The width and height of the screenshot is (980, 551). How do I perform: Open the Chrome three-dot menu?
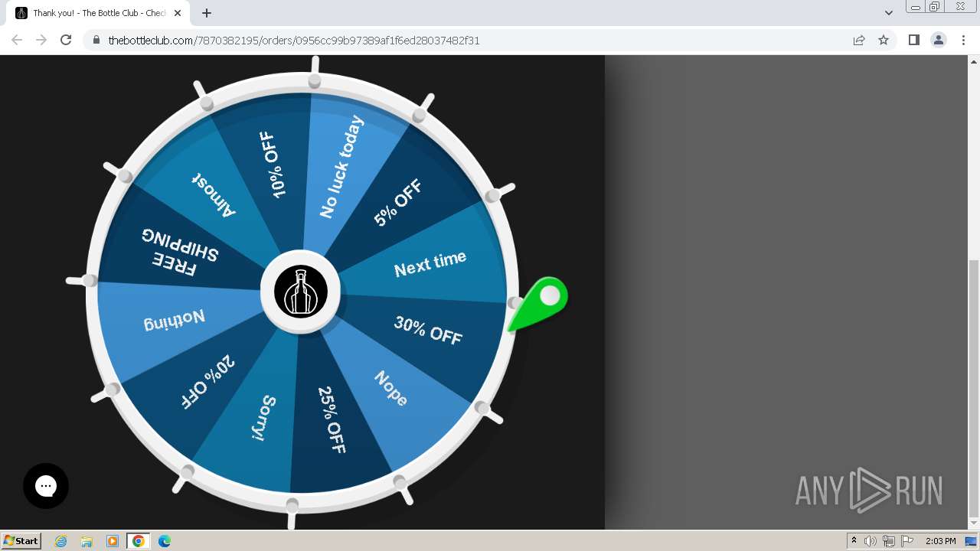(963, 40)
